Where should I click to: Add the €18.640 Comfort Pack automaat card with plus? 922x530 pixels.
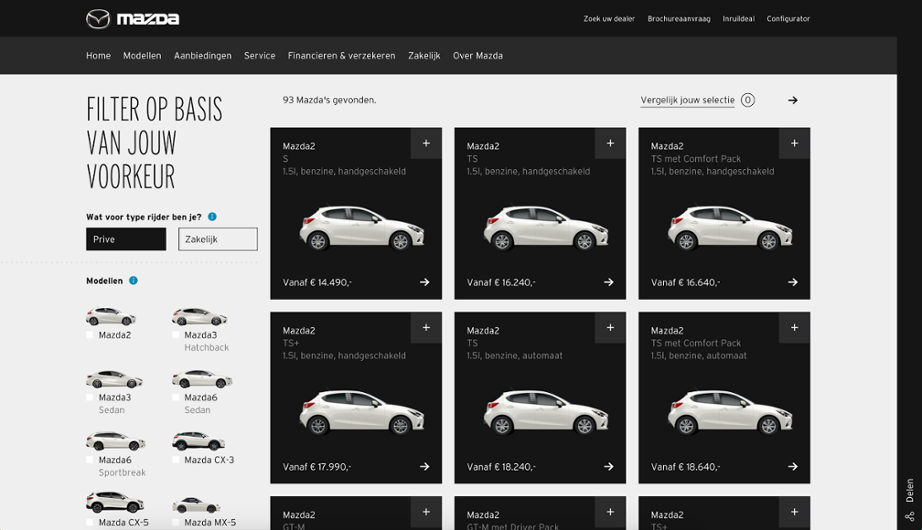click(x=794, y=327)
